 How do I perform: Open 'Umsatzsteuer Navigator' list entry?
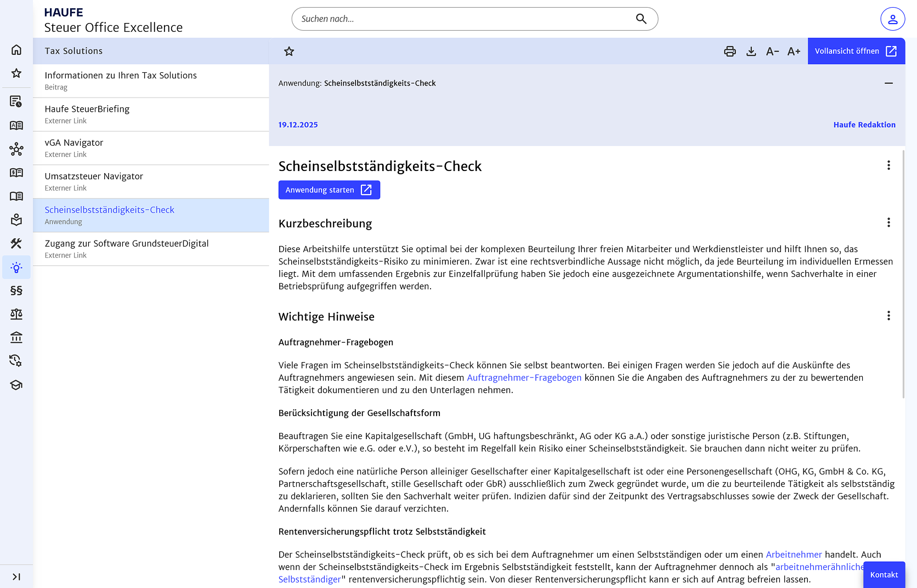[151, 182]
